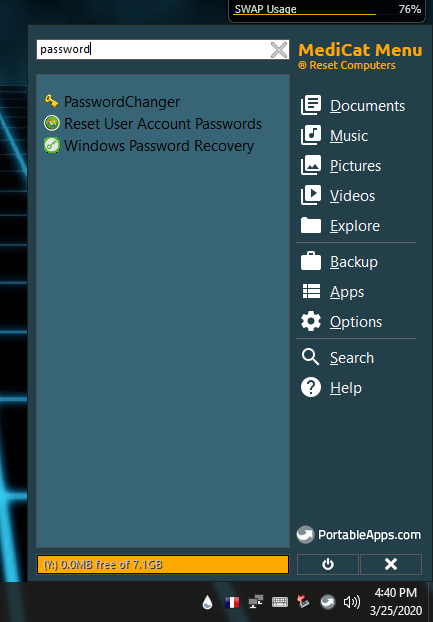The height and width of the screenshot is (622, 433).
Task: Click the on-screen keyboard tray icon
Action: [x=280, y=602]
